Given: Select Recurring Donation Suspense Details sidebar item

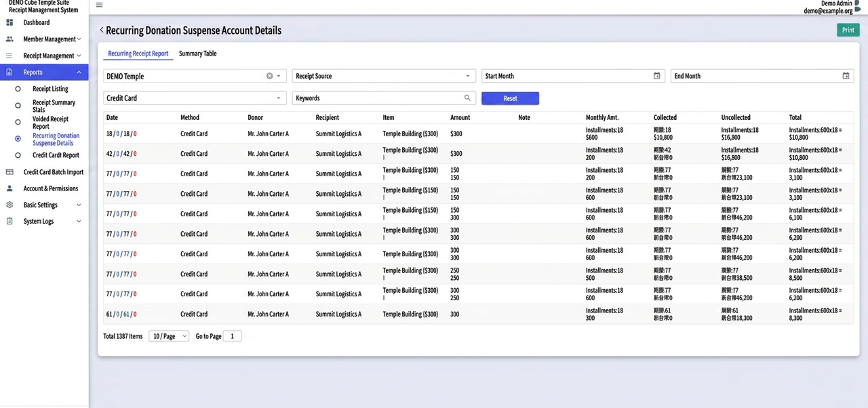Looking at the screenshot, I should pos(56,139).
